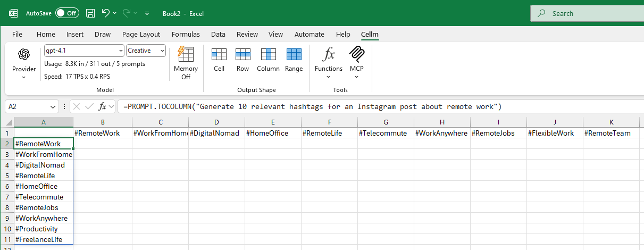Click the Undo arrow icon
Image resolution: width=644 pixels, height=250 pixels.
tap(106, 13)
